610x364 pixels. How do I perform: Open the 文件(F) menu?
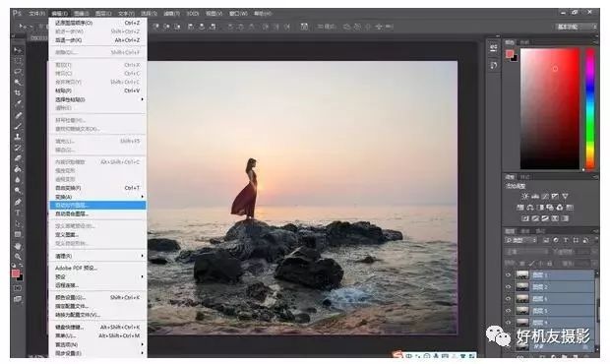[x=37, y=14]
